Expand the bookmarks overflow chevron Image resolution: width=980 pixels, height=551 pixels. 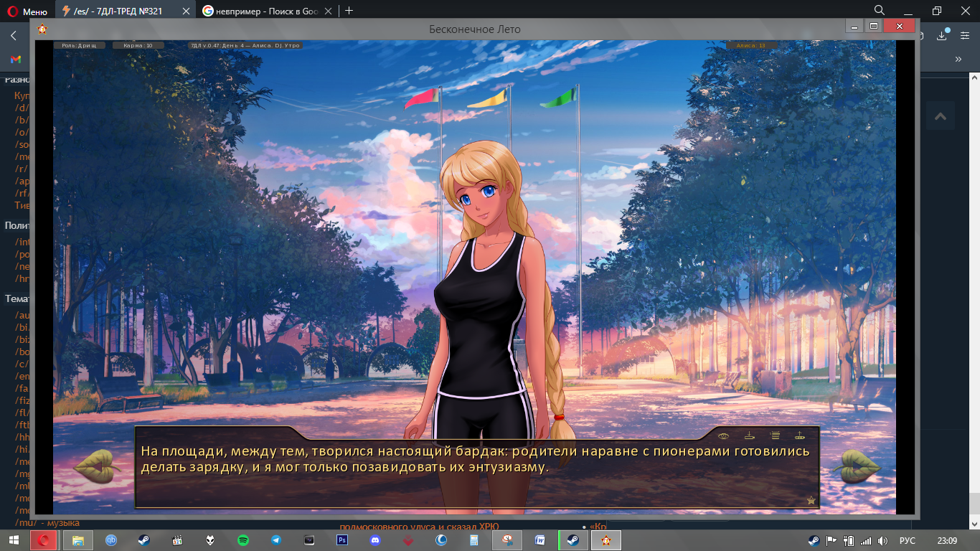(x=958, y=59)
